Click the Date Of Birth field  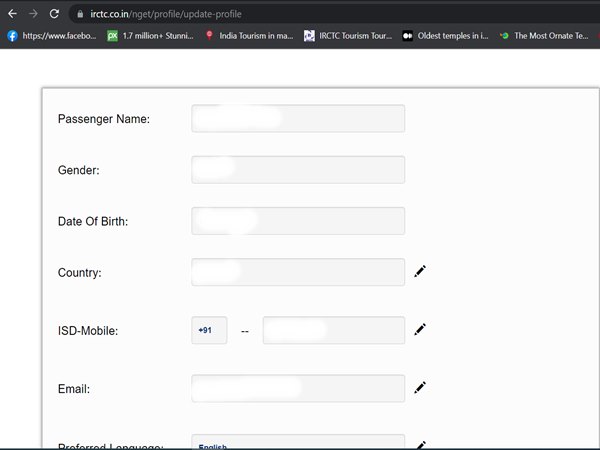pyautogui.click(x=298, y=221)
